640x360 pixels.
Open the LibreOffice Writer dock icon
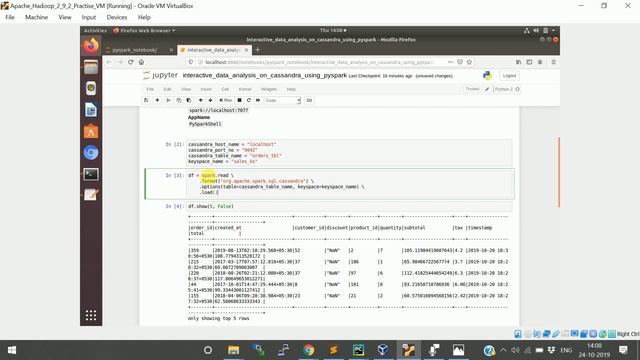coord(91,110)
